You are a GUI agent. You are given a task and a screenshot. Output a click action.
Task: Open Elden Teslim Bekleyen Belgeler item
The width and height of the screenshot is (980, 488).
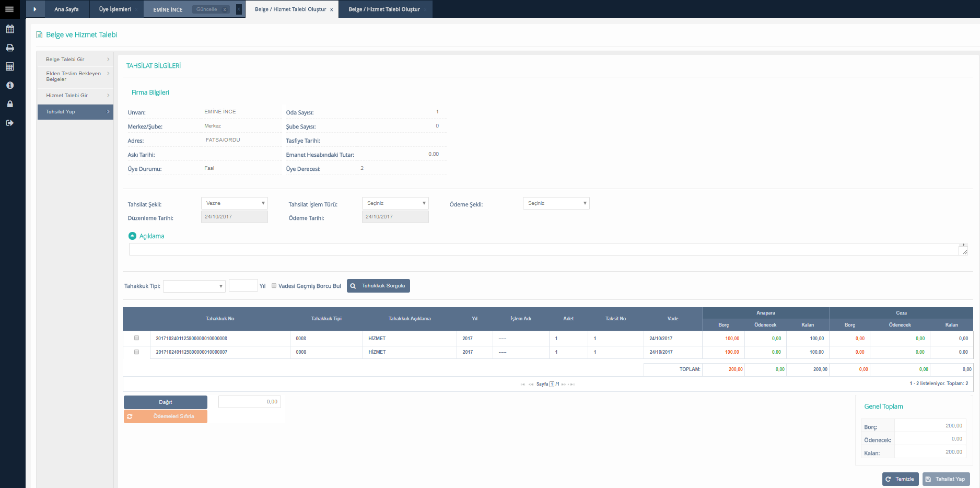click(75, 77)
